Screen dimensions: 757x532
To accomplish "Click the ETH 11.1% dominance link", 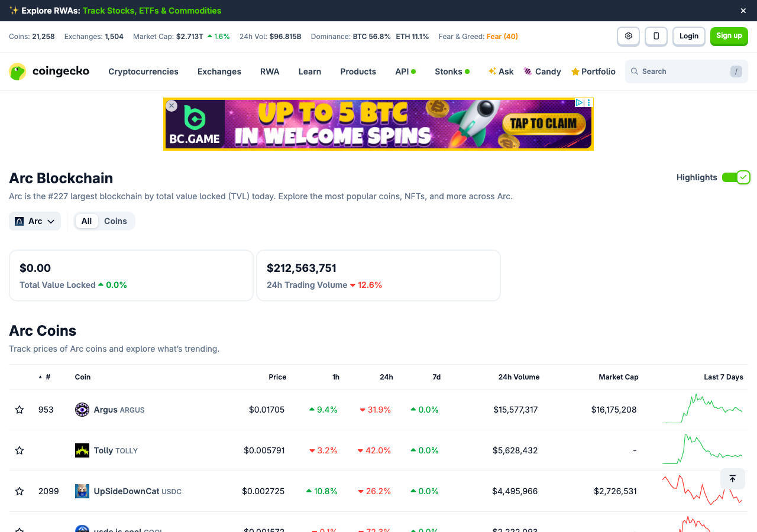I will tap(413, 37).
